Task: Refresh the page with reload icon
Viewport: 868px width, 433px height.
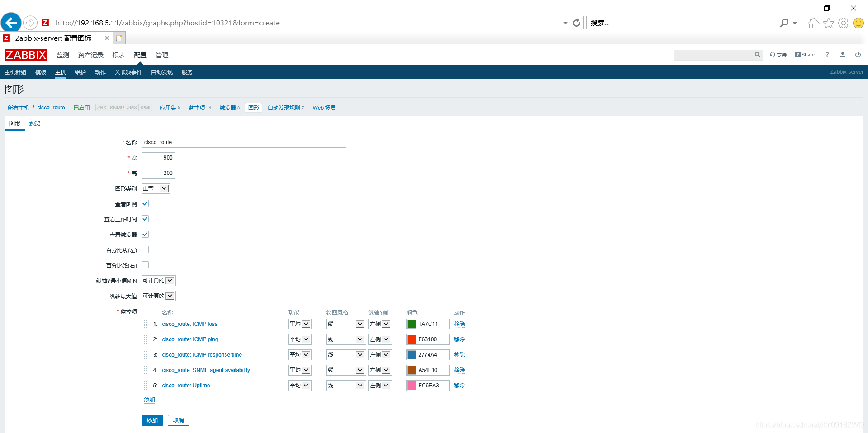Action: 576,23
